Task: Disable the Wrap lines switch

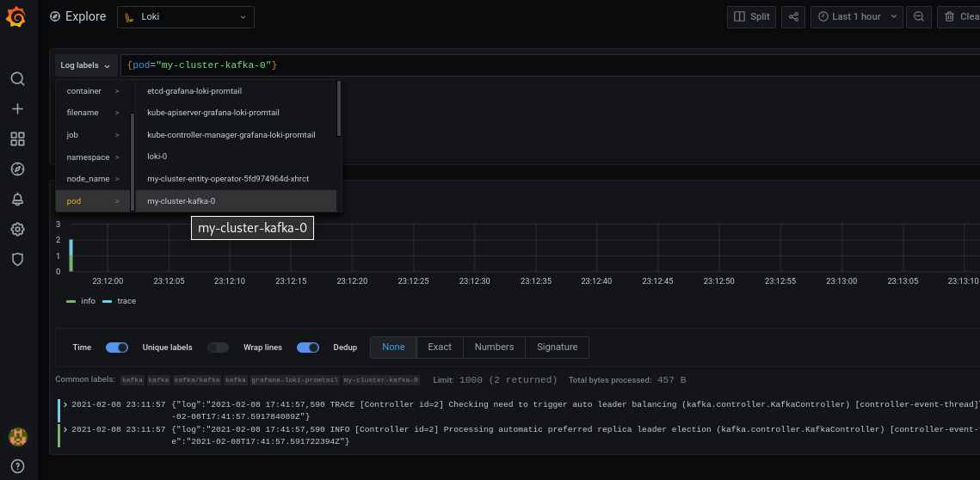Action: (308, 348)
